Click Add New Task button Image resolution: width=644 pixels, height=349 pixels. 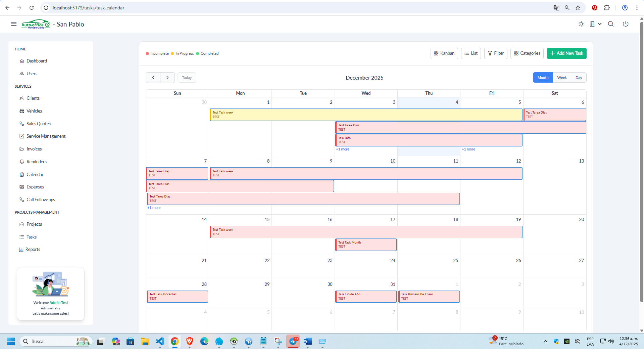(566, 53)
